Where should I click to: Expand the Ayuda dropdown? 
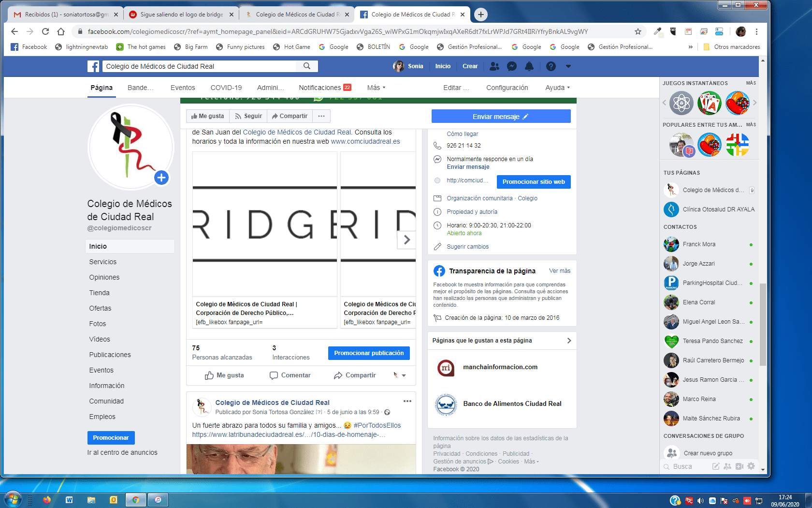(x=557, y=88)
